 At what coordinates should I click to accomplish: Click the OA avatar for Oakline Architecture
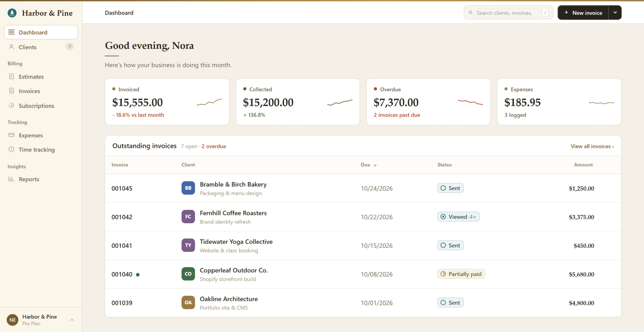point(188,303)
